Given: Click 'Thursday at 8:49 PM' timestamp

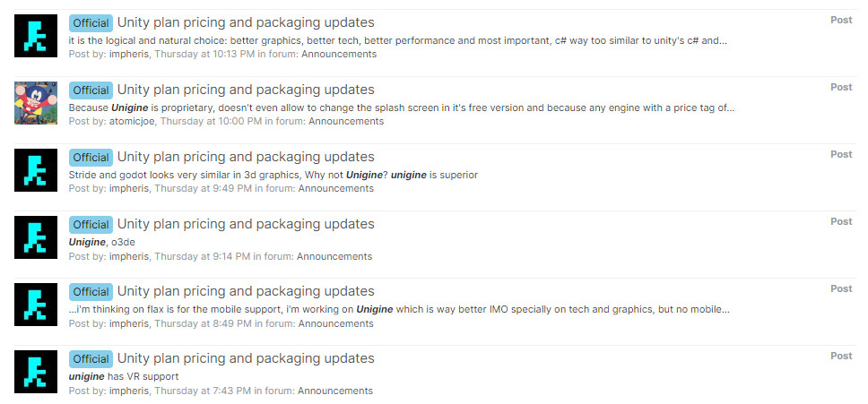Looking at the screenshot, I should click(x=204, y=324).
